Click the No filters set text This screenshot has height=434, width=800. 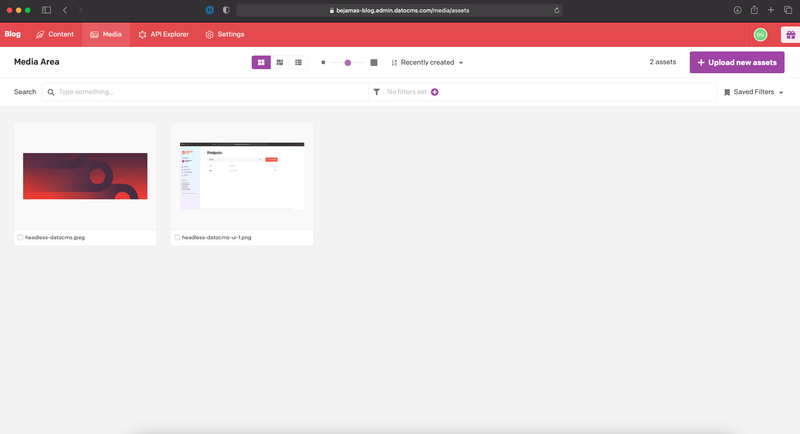(x=407, y=92)
